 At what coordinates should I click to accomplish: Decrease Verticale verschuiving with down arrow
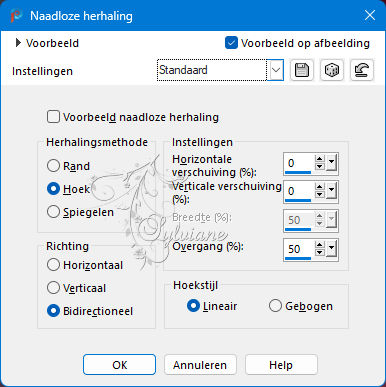click(x=320, y=195)
